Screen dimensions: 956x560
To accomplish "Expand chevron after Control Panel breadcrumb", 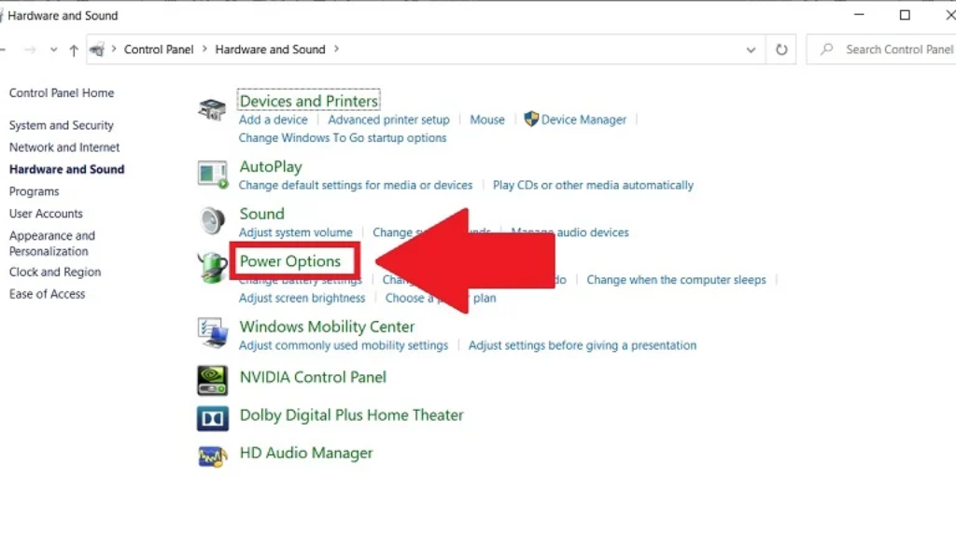I will coord(205,49).
